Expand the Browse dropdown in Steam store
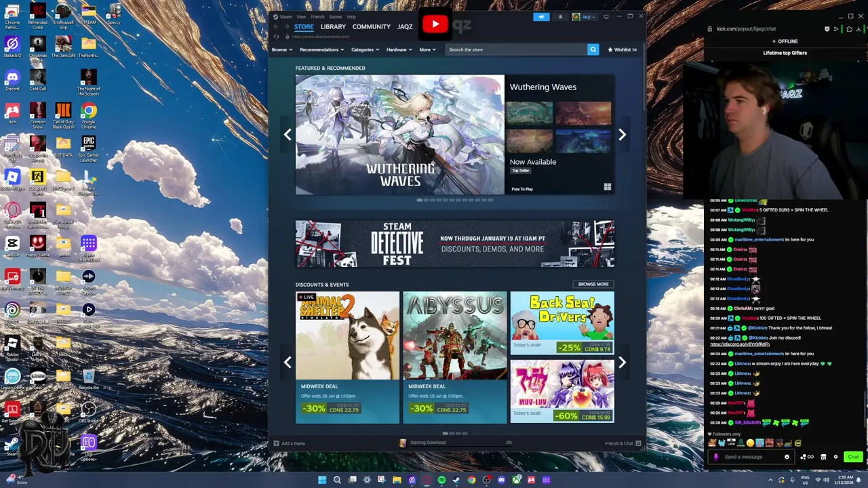The height and width of the screenshot is (488, 868). 281,49
